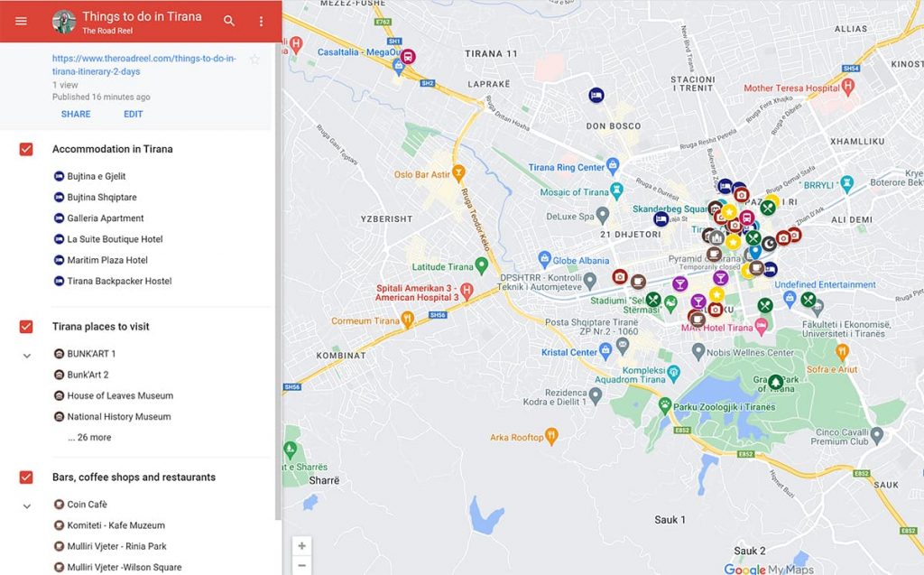Click the BRRYLI teal marker
The image size is (924, 575).
846,183
